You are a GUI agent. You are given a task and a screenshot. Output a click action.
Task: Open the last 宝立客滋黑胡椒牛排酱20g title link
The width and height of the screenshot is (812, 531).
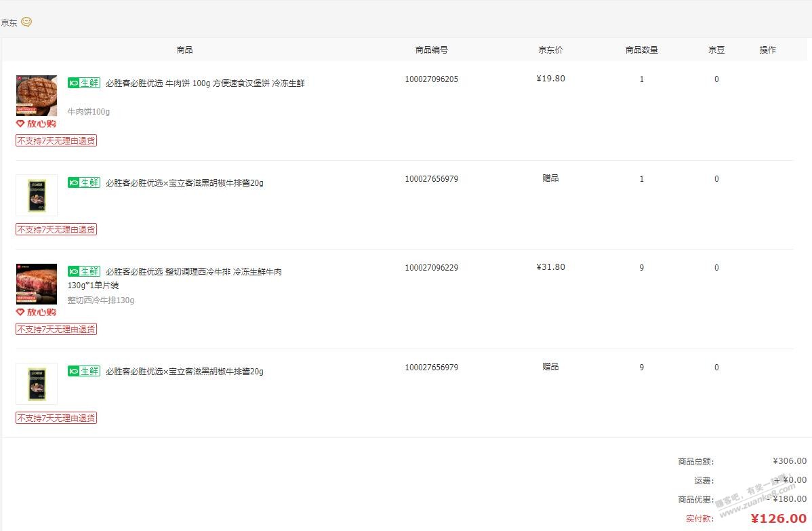[184, 372]
